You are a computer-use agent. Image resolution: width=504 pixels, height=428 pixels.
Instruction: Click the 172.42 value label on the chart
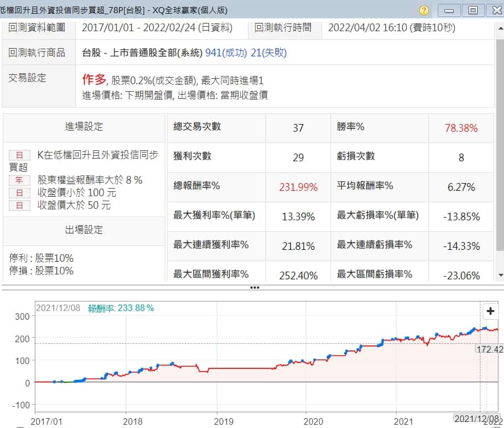click(490, 348)
